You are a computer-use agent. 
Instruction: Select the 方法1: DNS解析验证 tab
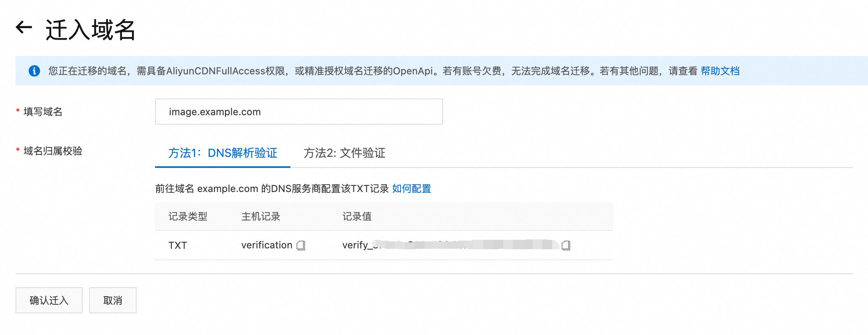pyautogui.click(x=223, y=154)
